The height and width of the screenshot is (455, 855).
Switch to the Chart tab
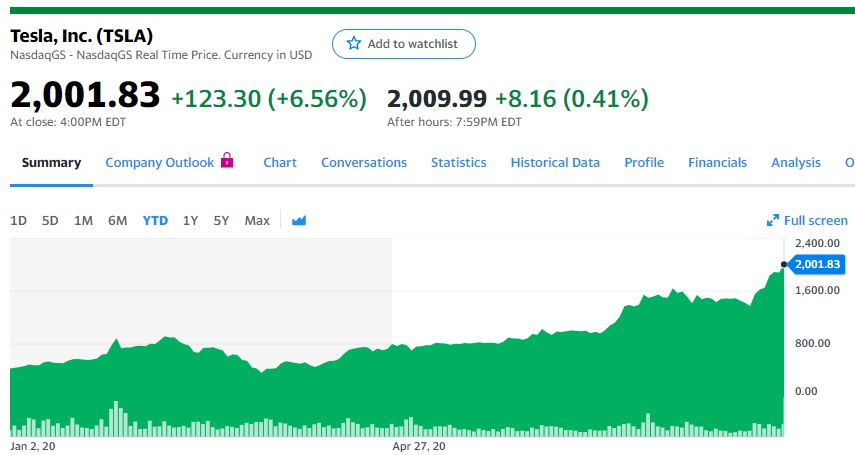pos(280,163)
